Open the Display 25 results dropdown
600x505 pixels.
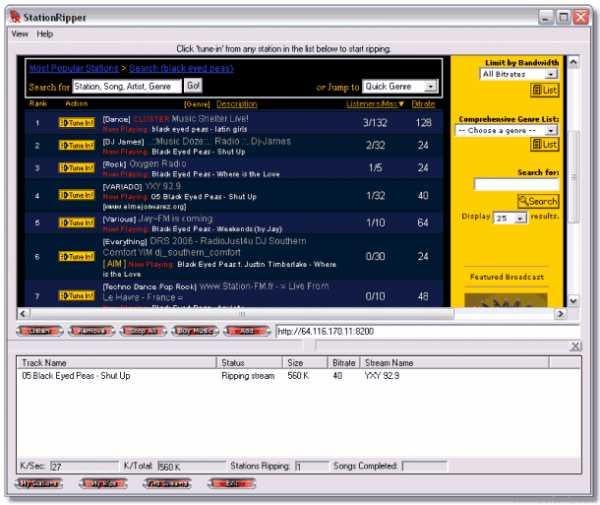(520, 218)
